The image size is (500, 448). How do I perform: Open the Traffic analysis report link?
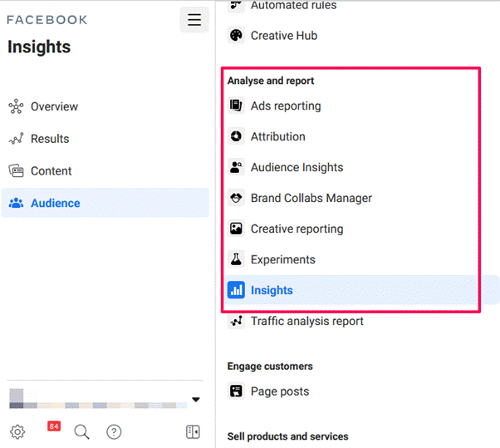(306, 322)
